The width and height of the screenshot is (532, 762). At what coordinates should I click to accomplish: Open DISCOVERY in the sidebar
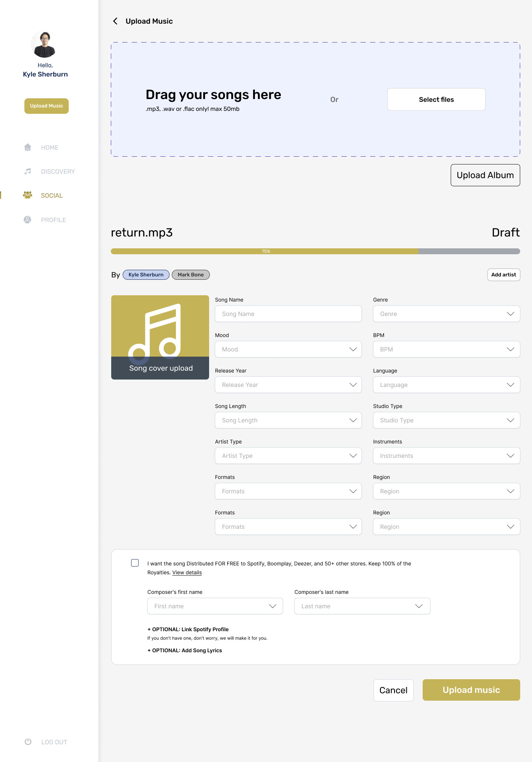click(x=58, y=171)
